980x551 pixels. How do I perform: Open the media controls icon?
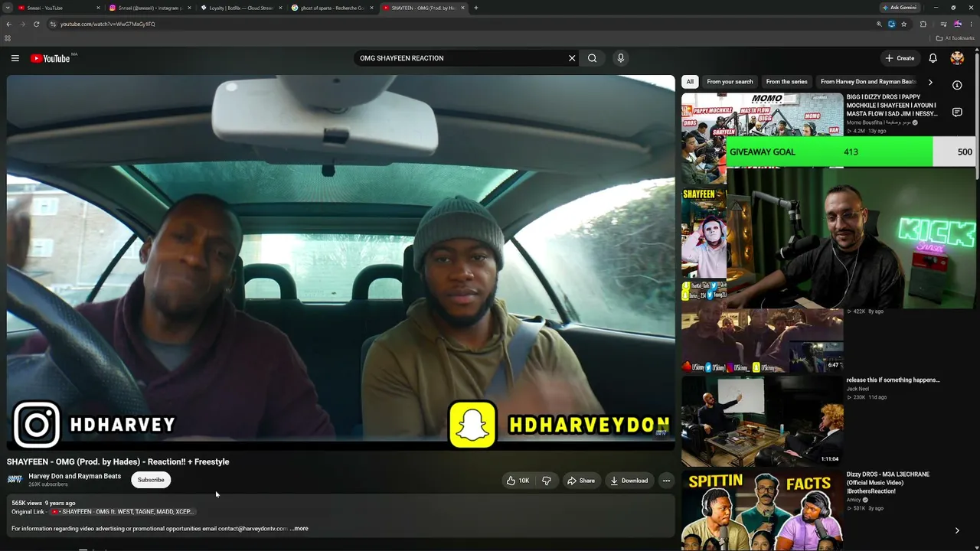[943, 24]
